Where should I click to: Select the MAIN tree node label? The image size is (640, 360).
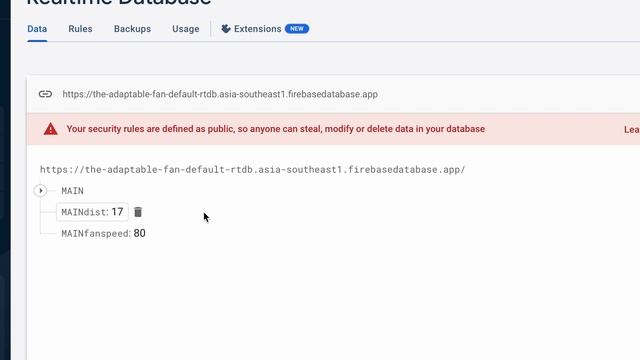(x=73, y=191)
